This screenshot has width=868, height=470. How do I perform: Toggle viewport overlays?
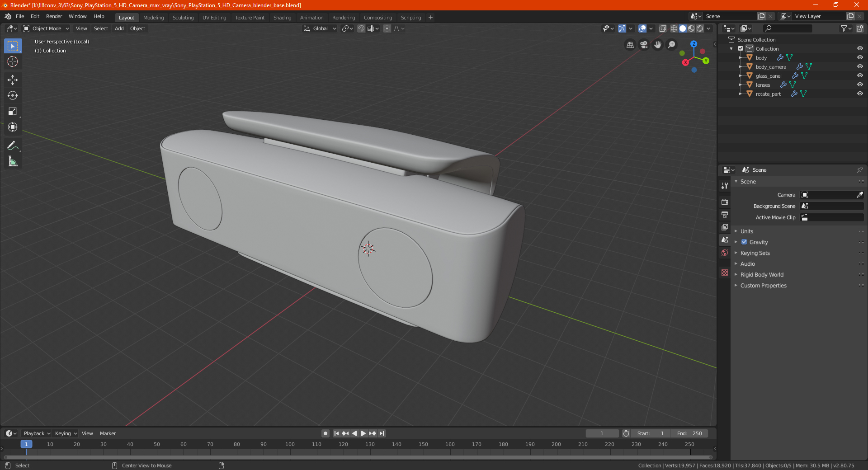tap(642, 28)
